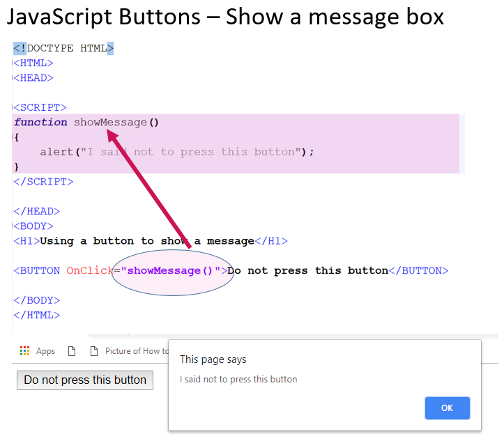Click the highlighted <!DOCTYPE HTML> line
This screenshot has height=443, width=504.
(63, 48)
